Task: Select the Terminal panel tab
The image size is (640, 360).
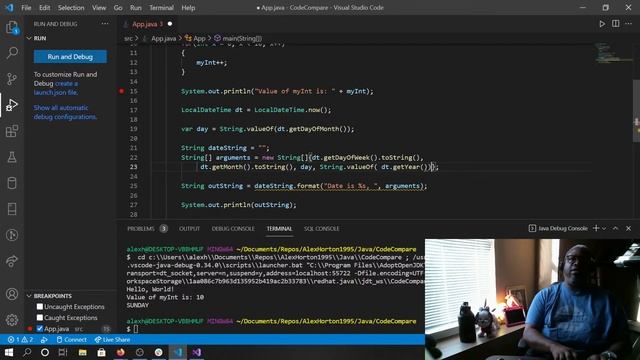Action: (280, 229)
